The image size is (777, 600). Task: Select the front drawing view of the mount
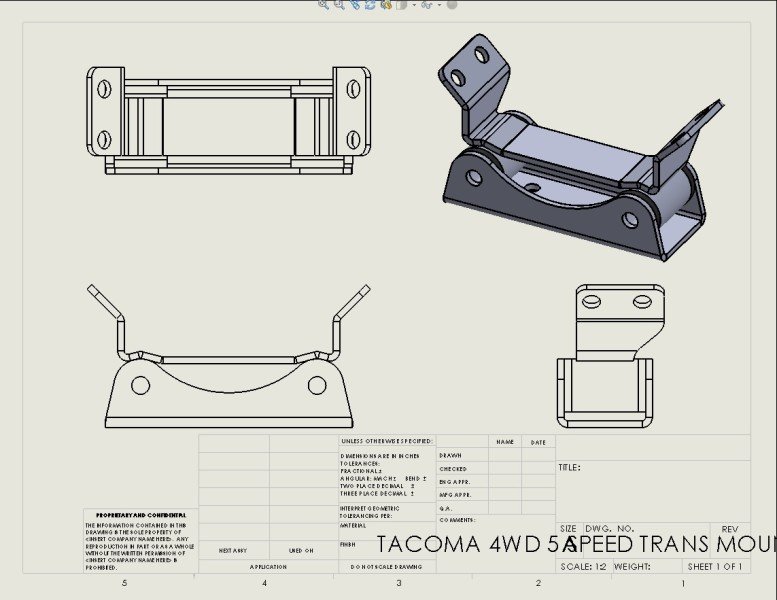pyautogui.click(x=228, y=356)
